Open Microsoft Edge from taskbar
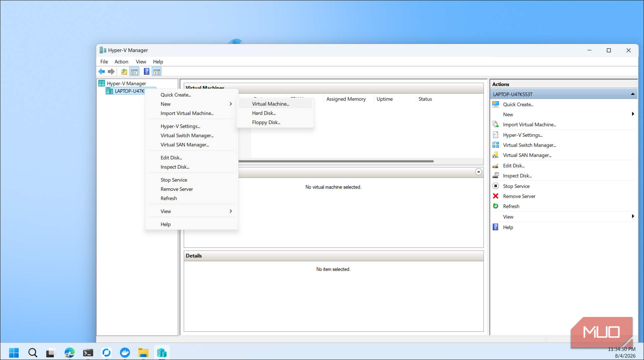644x360 pixels. (69, 353)
